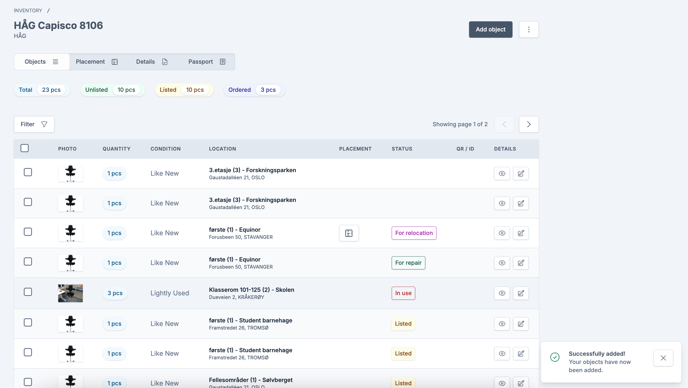Select the Unlisted 10 pcs chip

(111, 90)
